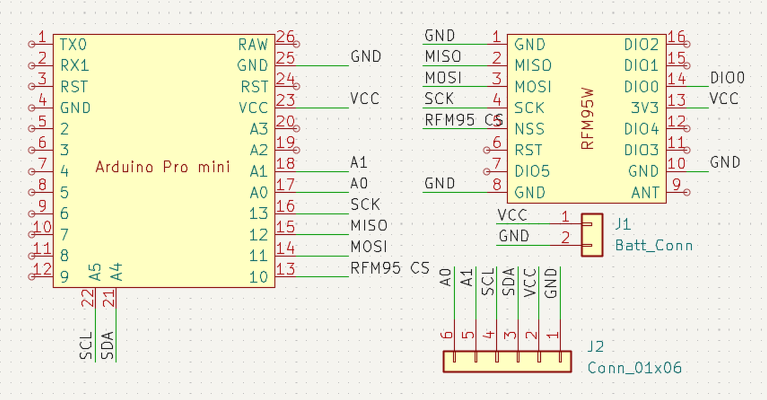Select SCL label above J2 pin 4
This screenshot has height=400, width=767.
(x=488, y=282)
